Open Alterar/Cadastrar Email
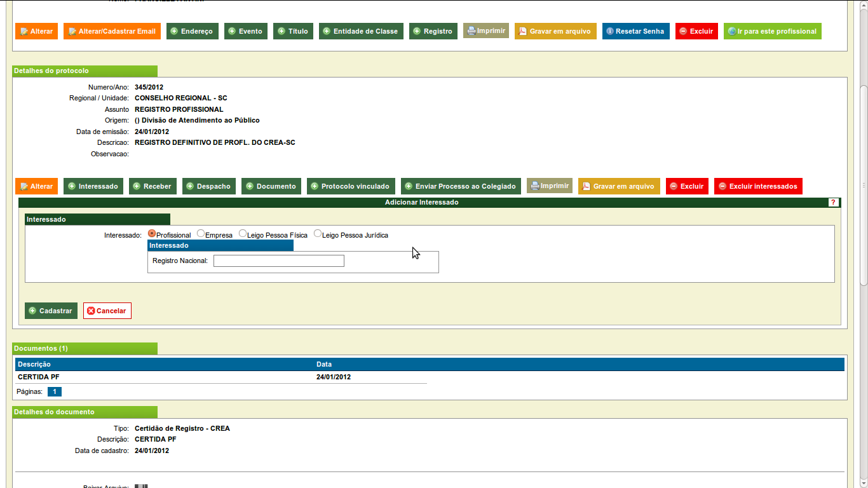 [x=112, y=31]
